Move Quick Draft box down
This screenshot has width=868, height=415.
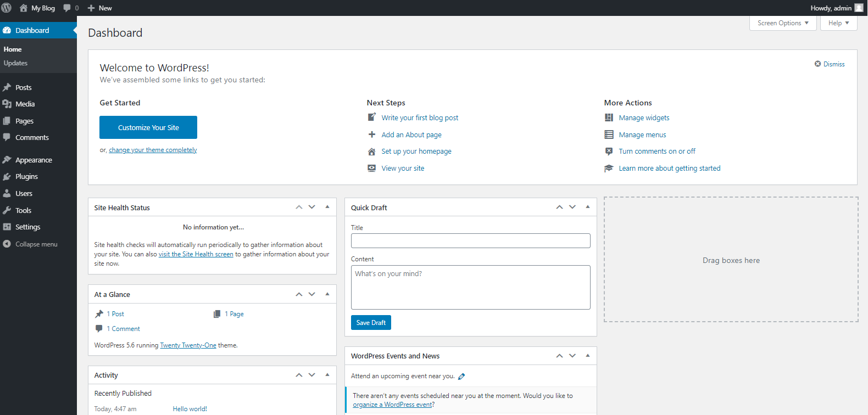point(572,207)
